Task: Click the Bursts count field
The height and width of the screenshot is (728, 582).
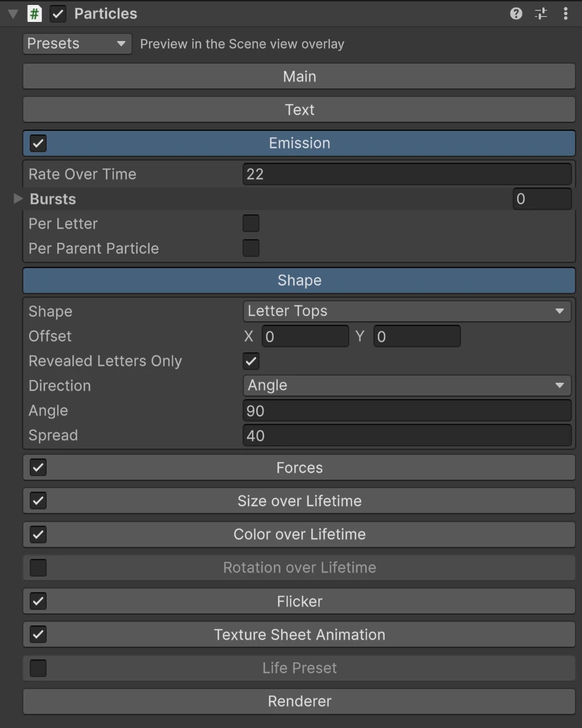Action: [x=542, y=199]
